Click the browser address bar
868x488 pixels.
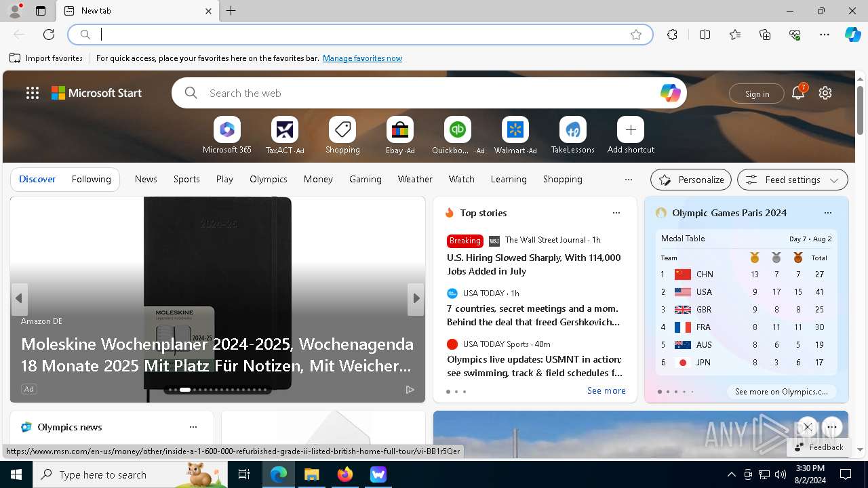[359, 35]
